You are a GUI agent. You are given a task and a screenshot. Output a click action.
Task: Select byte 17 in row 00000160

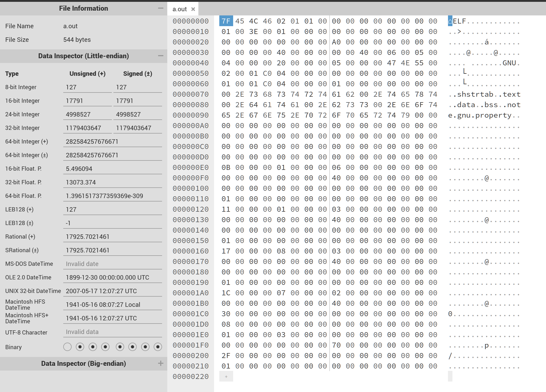coord(226,251)
